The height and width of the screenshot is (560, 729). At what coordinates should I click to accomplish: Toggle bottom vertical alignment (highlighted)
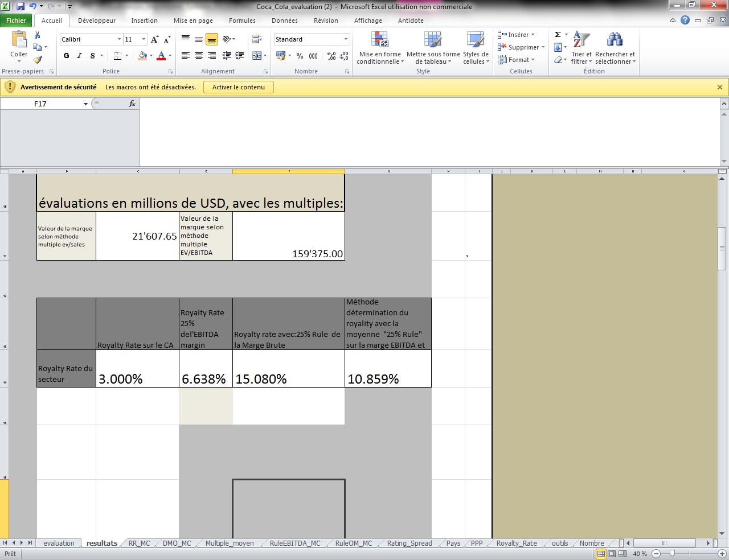[212, 39]
